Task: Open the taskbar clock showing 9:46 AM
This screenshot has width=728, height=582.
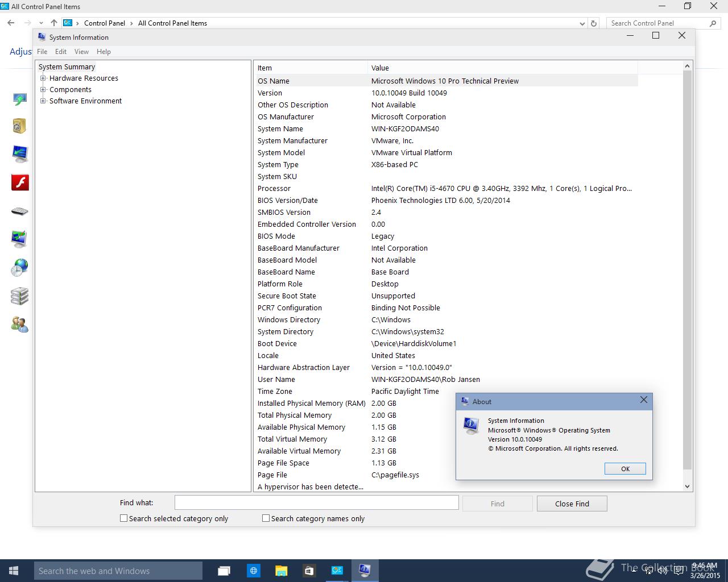Action: (x=705, y=571)
